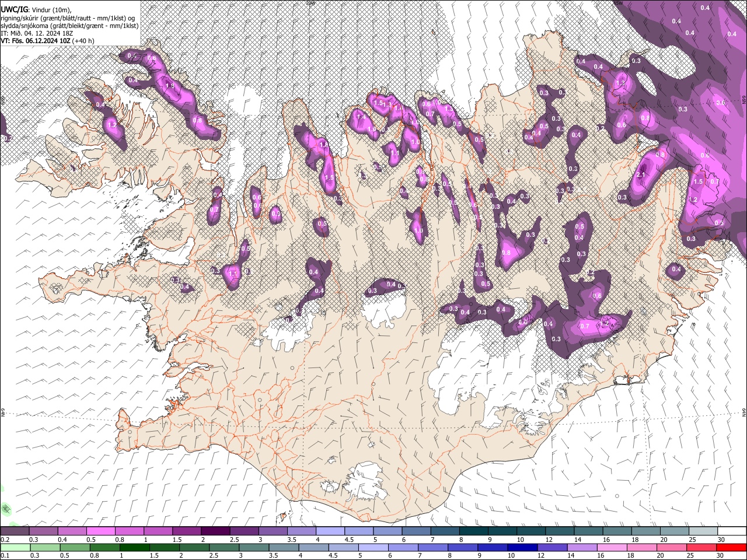Click the '0.2' label on the snow scale
The image size is (747, 560).
[5, 540]
